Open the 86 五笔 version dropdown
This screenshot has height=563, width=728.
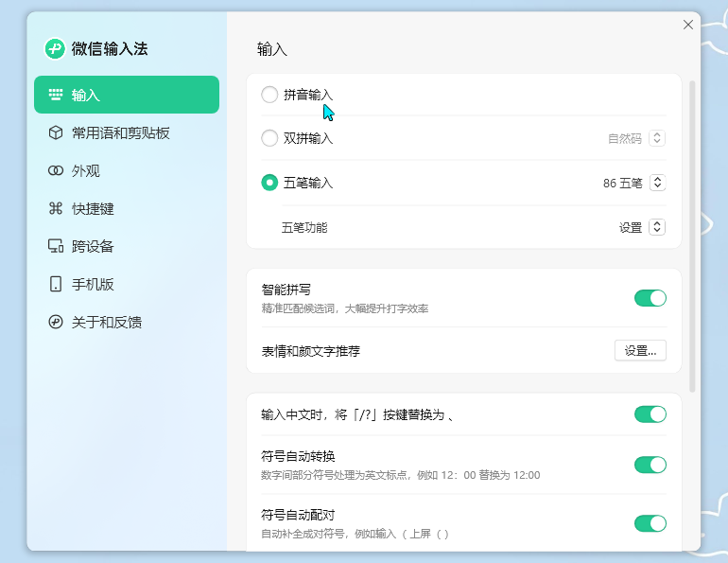[657, 183]
